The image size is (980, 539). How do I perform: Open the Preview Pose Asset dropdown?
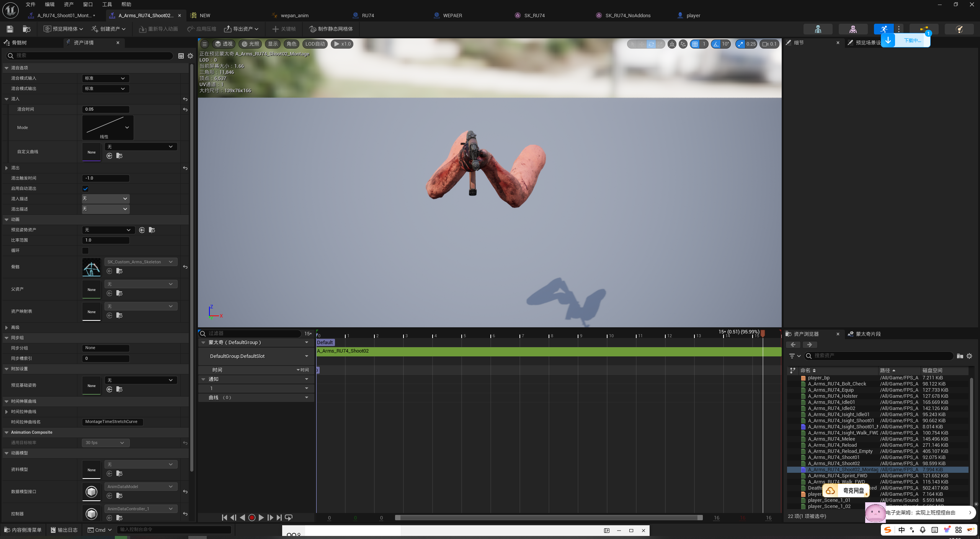[108, 230]
